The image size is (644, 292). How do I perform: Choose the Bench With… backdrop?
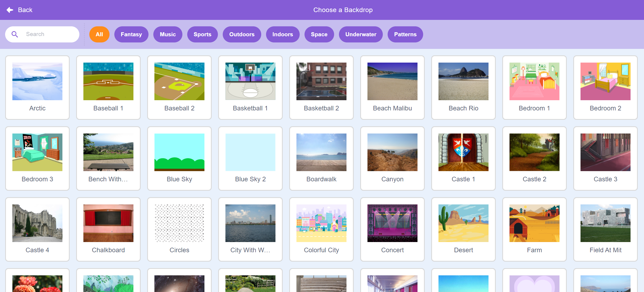coord(108,158)
